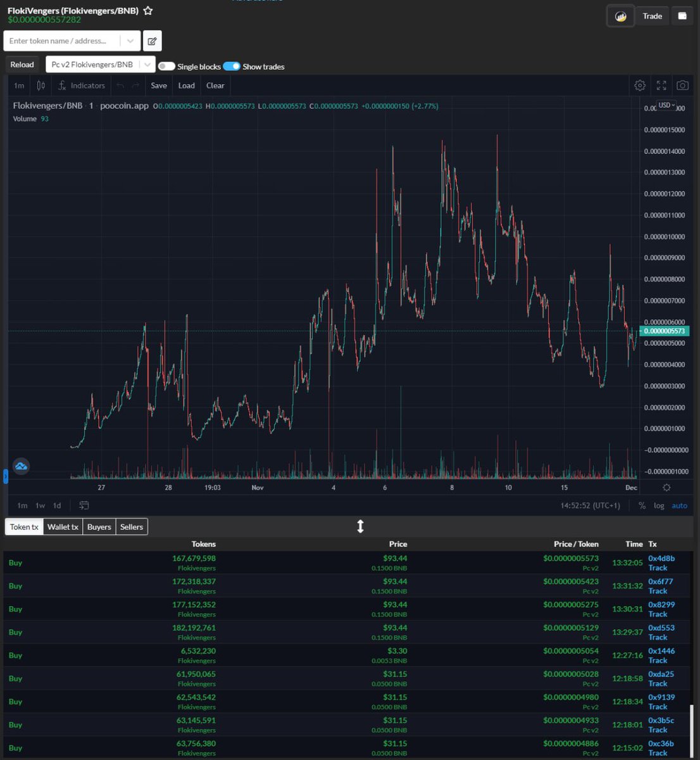Select 1w date range

click(x=40, y=505)
